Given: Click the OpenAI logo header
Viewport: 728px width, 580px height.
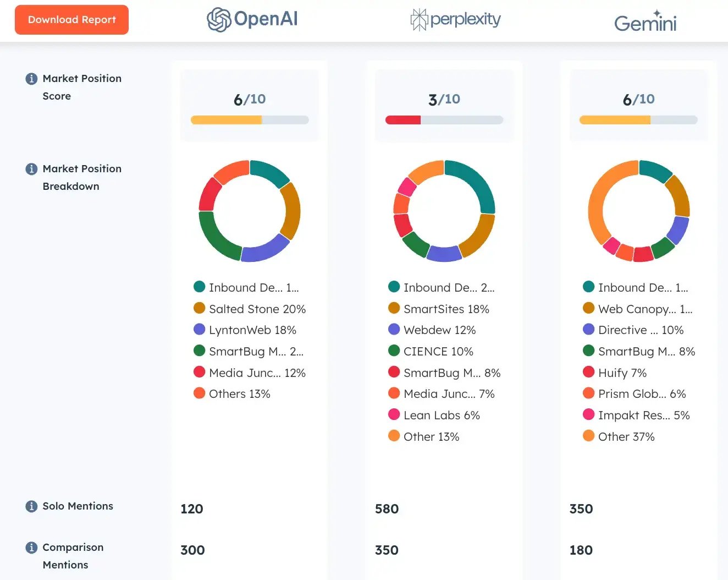Looking at the screenshot, I should [x=252, y=19].
